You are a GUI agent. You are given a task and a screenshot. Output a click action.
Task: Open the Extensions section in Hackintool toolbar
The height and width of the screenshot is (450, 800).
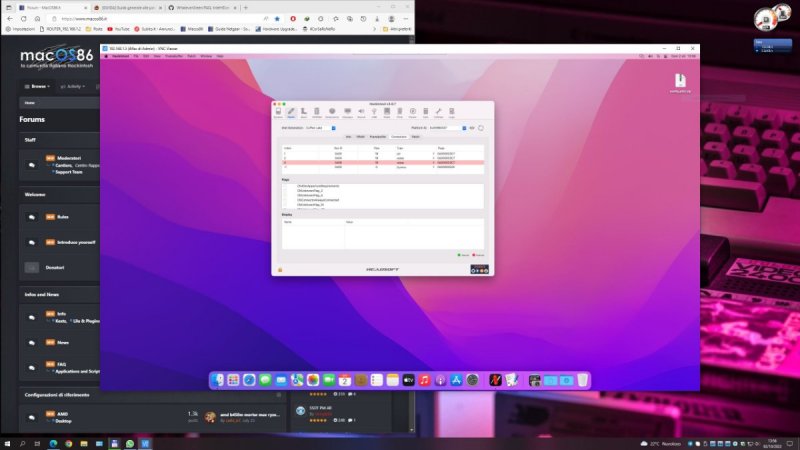332,113
